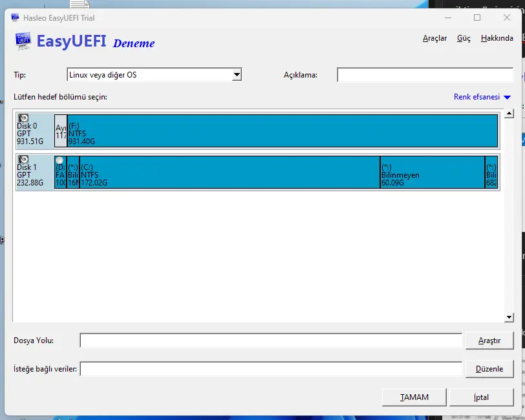Click the title bar app icon
This screenshot has height=420, width=525.
pos(15,17)
